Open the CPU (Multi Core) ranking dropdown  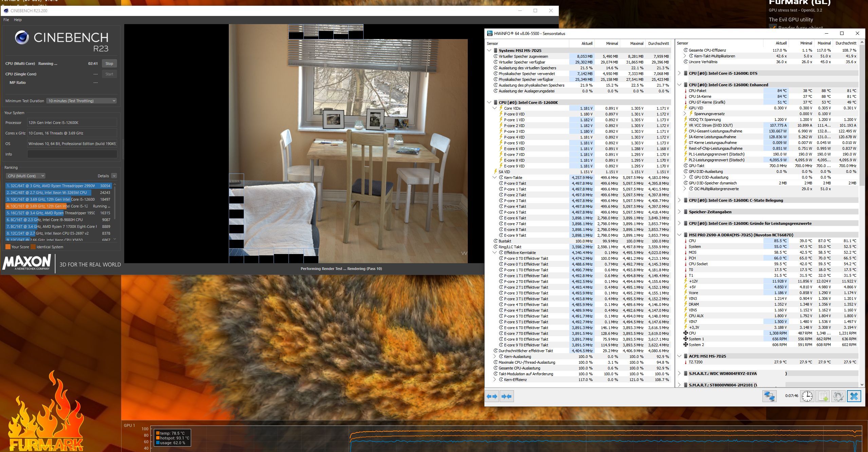(26, 176)
